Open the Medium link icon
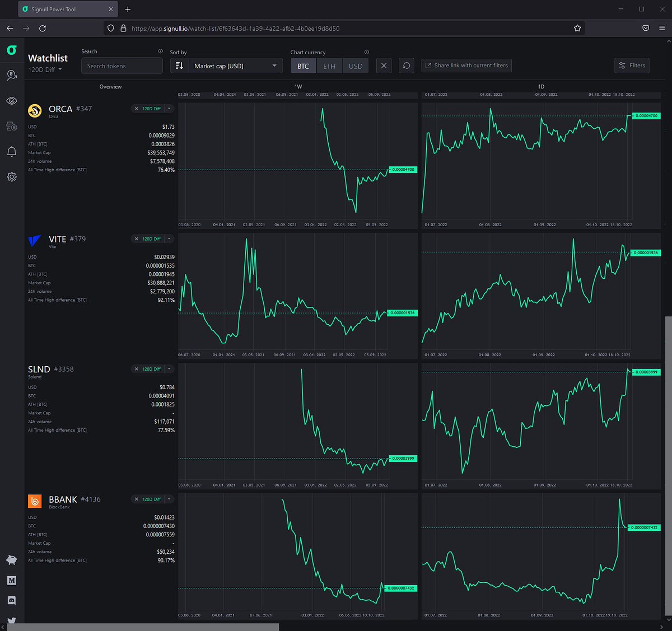 [x=11, y=581]
